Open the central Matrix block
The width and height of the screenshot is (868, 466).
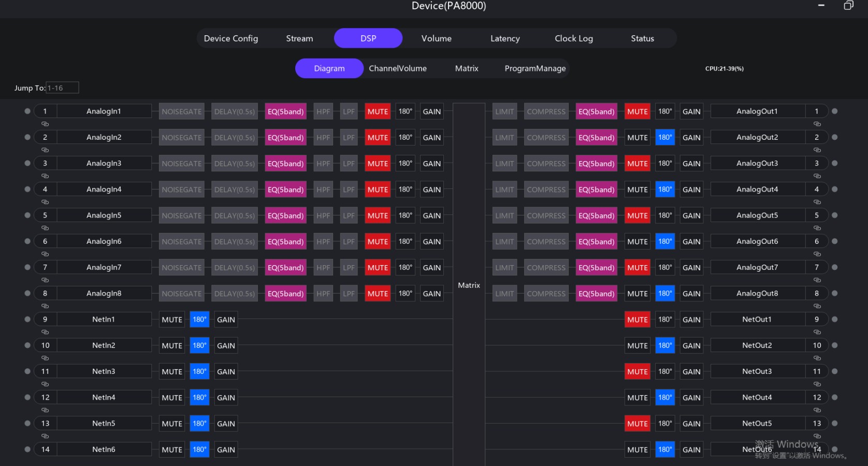click(x=469, y=285)
